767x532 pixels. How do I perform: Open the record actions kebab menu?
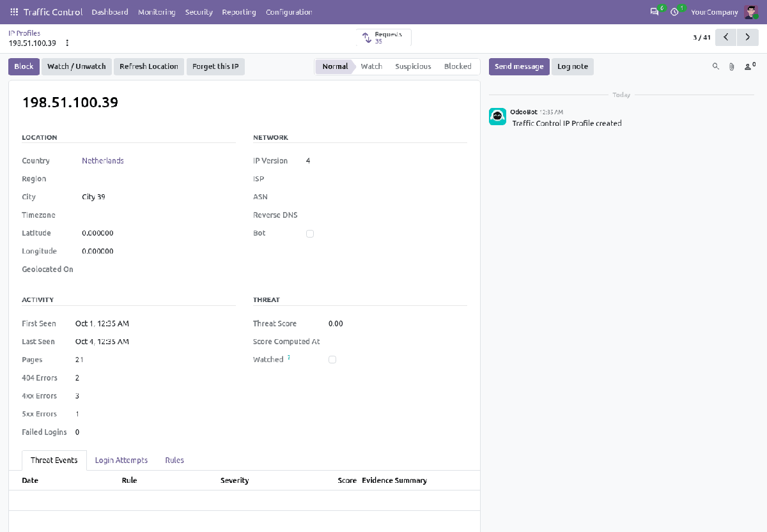(x=67, y=43)
